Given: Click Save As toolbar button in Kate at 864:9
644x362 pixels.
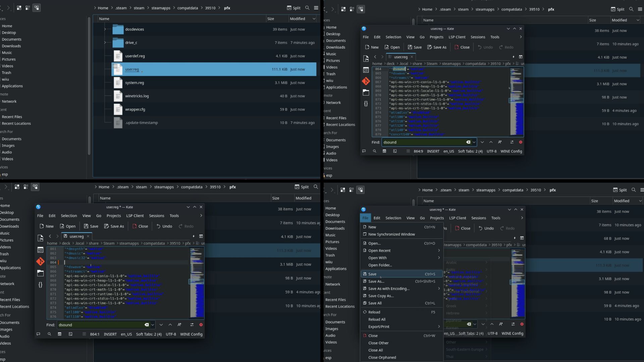Looking at the screenshot, I should point(437,47).
